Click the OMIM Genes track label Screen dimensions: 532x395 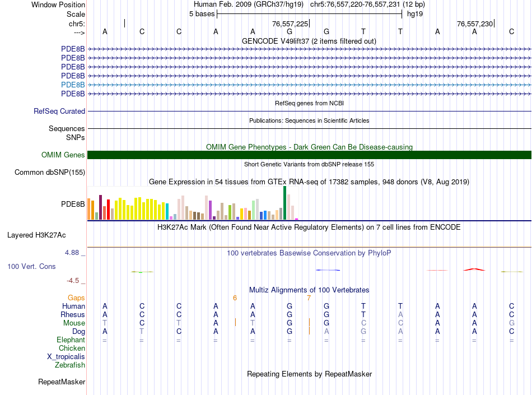point(63,155)
